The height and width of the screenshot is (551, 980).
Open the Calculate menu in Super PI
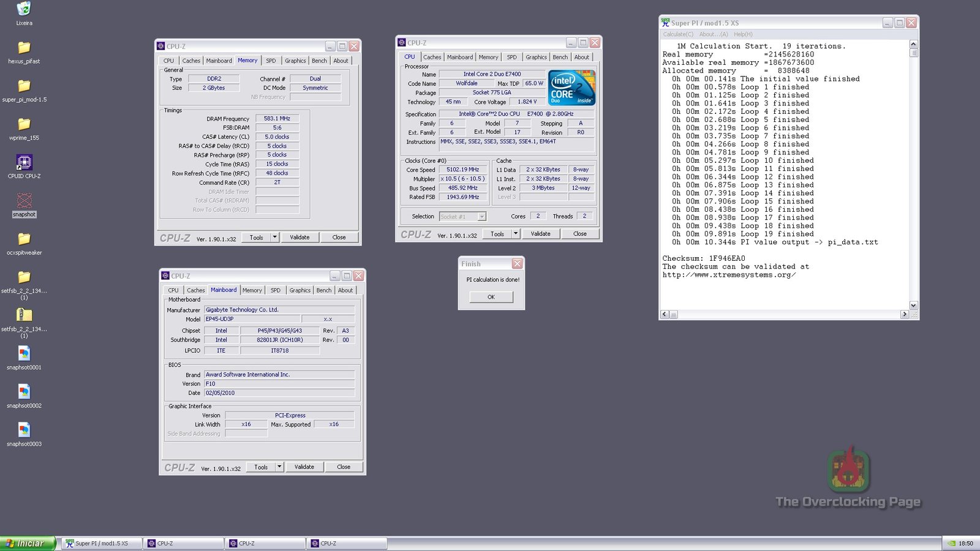point(678,34)
